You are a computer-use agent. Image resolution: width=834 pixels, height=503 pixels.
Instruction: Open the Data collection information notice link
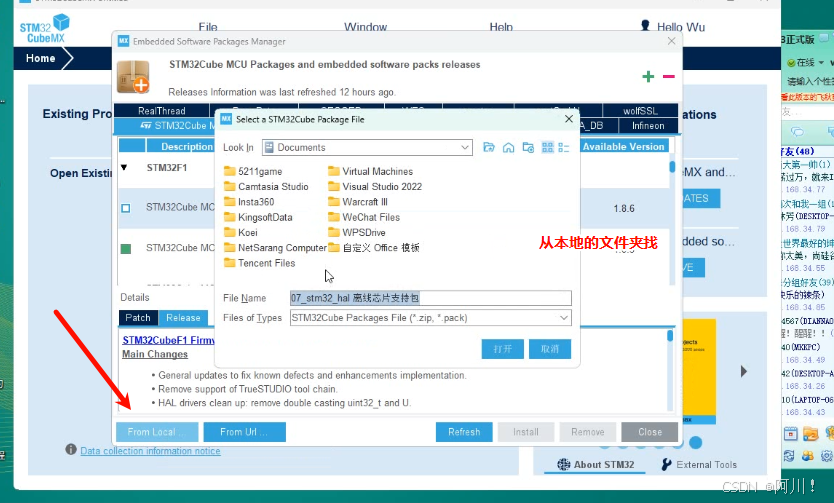click(151, 451)
